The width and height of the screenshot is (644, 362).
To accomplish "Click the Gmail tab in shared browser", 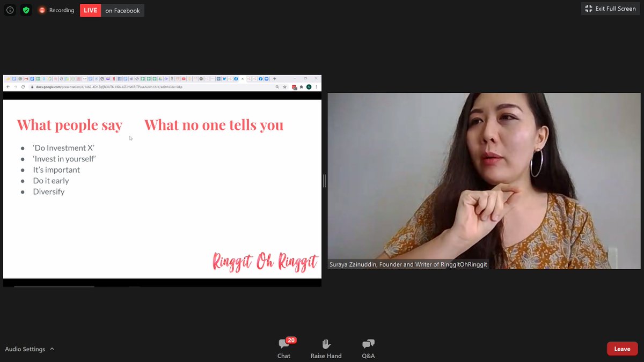I will 26,79.
